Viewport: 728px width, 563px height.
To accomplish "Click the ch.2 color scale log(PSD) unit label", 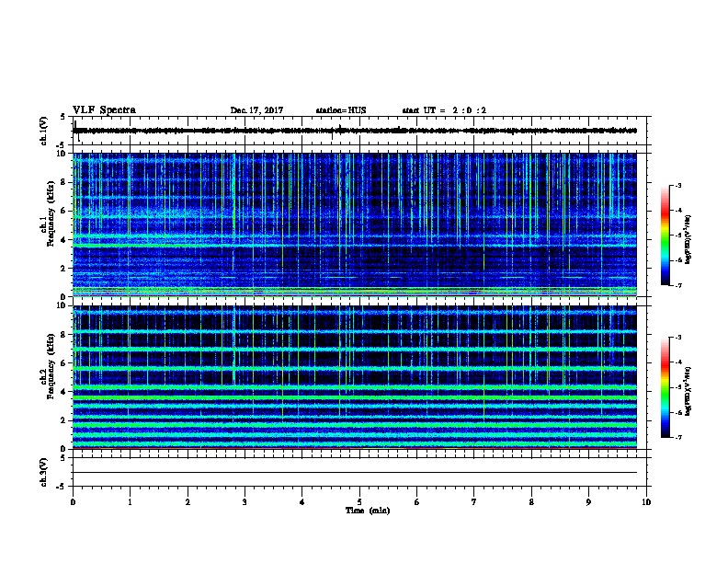I will click(688, 391).
